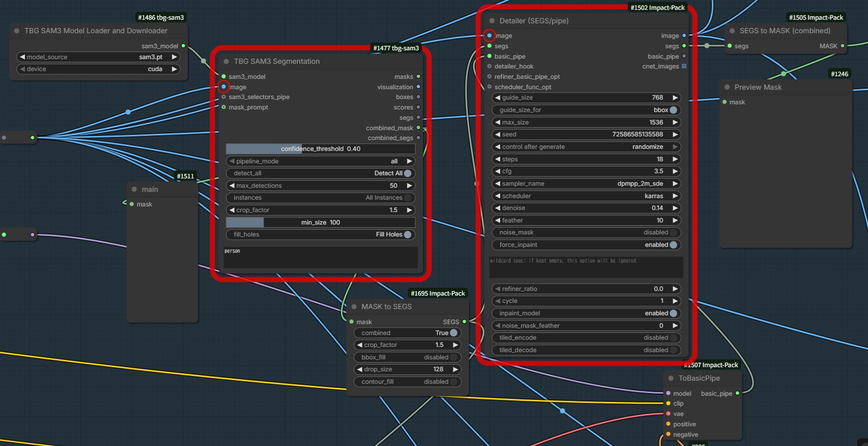Click the collapse dot on MASK to SEGS node
The width and height of the screenshot is (868, 446).
354,307
